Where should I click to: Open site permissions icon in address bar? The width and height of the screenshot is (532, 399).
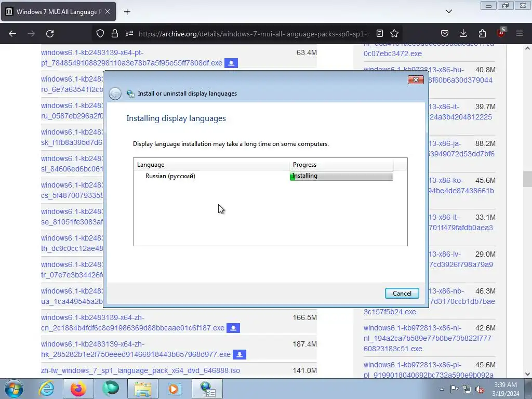pos(129,33)
